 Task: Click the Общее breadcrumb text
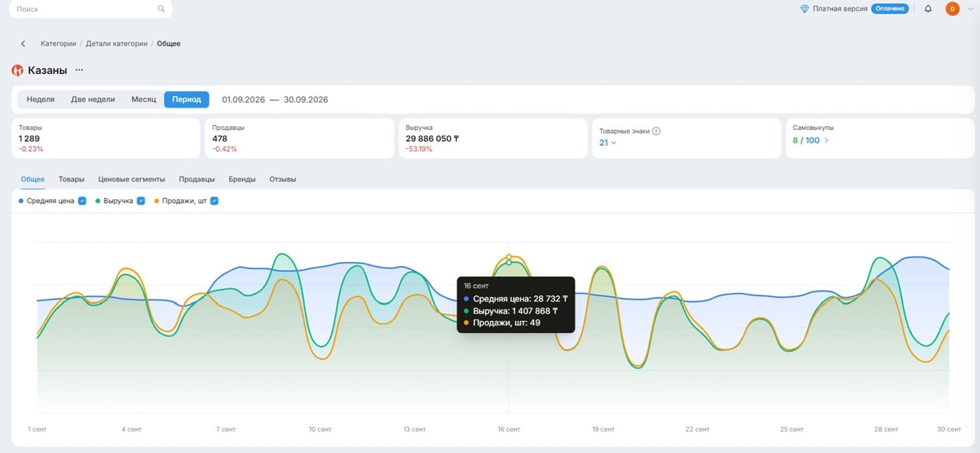click(x=169, y=44)
